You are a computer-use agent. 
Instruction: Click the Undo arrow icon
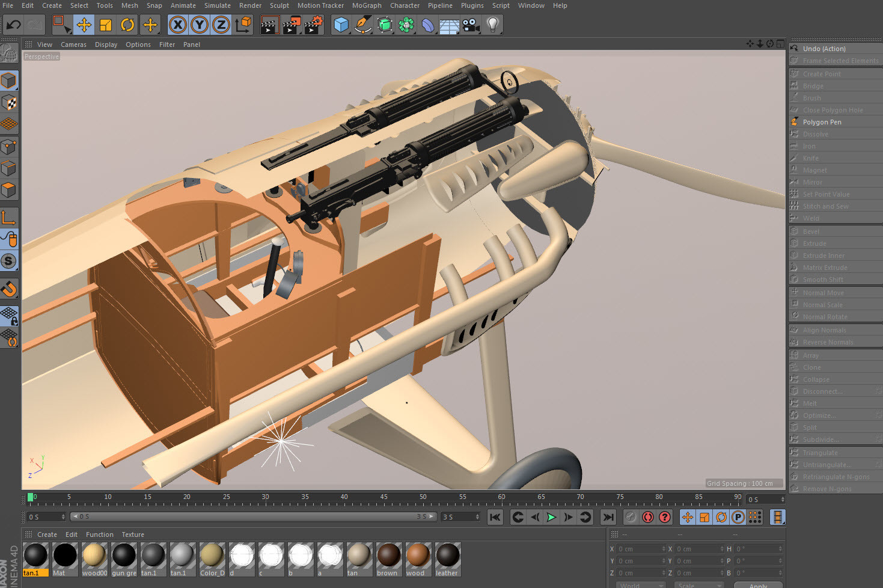(13, 25)
